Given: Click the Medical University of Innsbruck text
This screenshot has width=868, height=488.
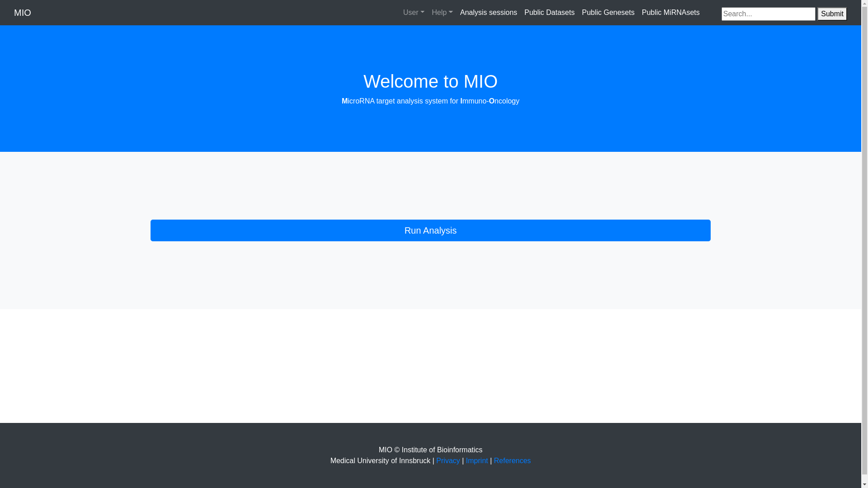Looking at the screenshot, I should click(x=380, y=461).
